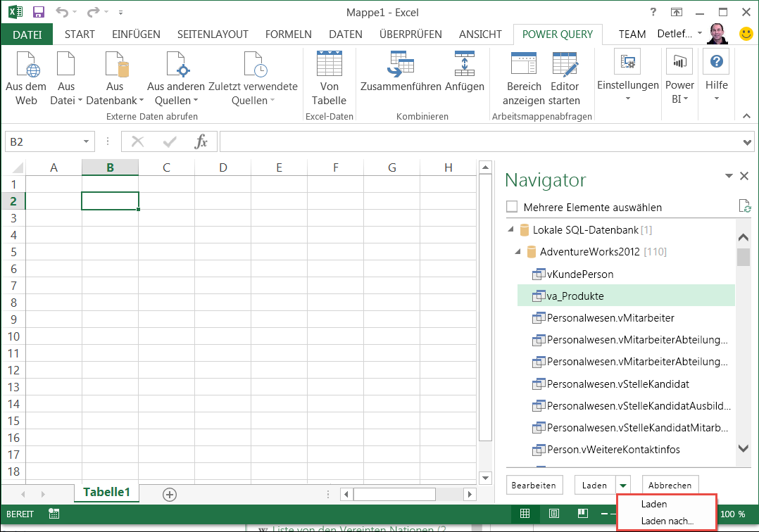Switch to the FORMELN ribbon tab
This screenshot has width=759, height=532.
pyautogui.click(x=289, y=34)
